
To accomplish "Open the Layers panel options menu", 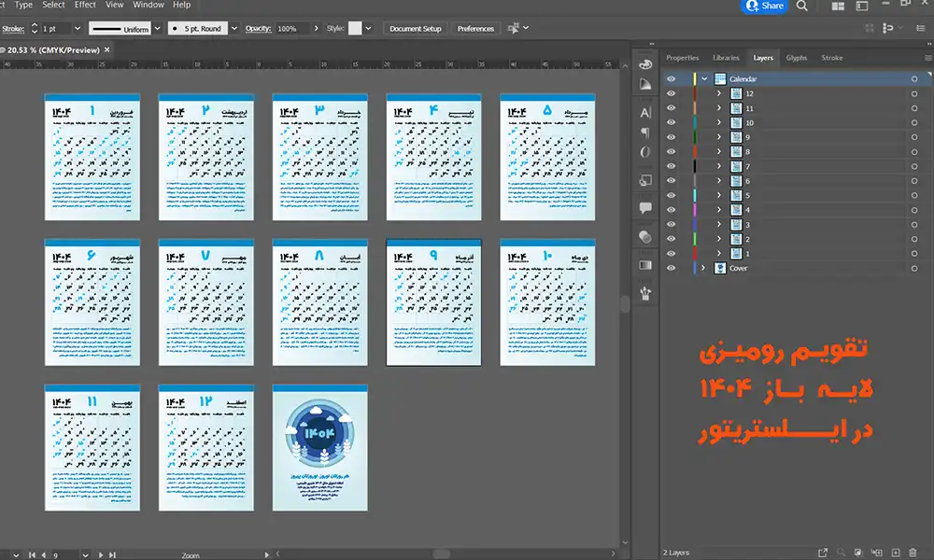I will tap(928, 58).
